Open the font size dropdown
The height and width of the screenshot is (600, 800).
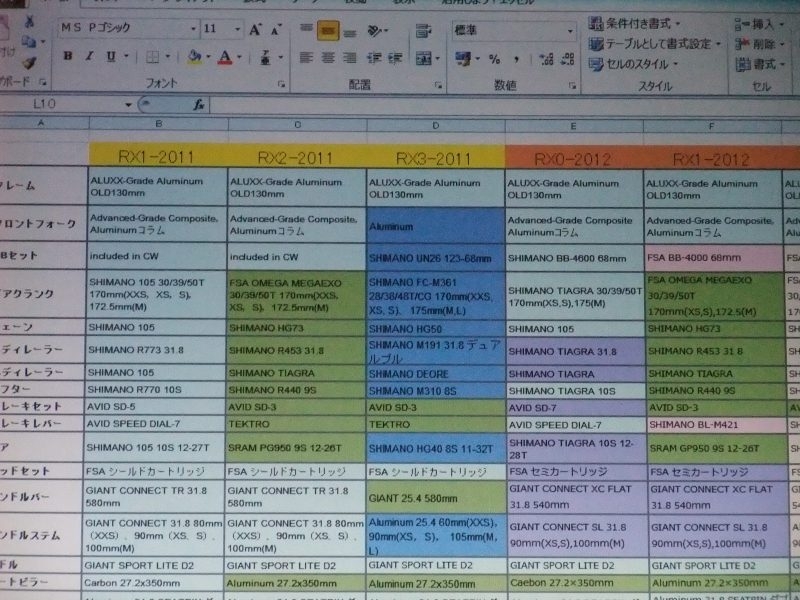tap(237, 29)
